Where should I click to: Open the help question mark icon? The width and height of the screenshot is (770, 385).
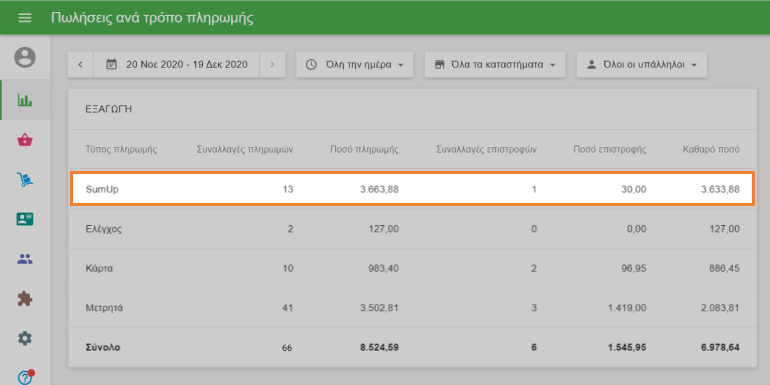click(x=25, y=377)
